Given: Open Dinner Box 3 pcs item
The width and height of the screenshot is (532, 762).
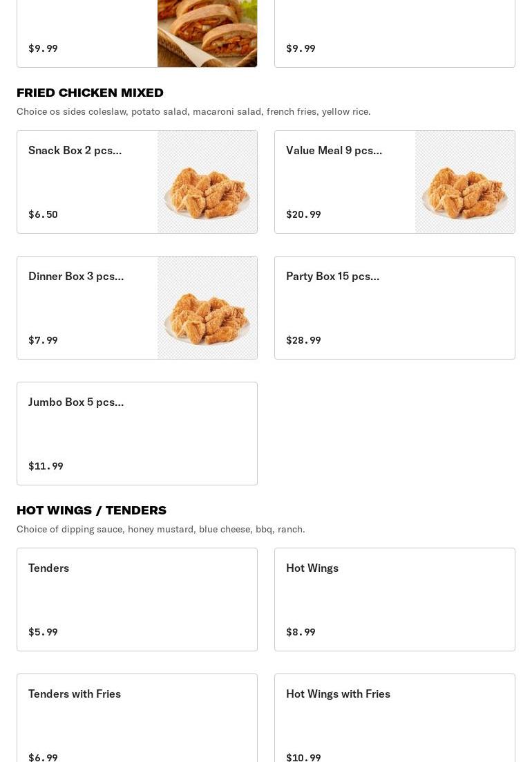Looking at the screenshot, I should pos(137,308).
